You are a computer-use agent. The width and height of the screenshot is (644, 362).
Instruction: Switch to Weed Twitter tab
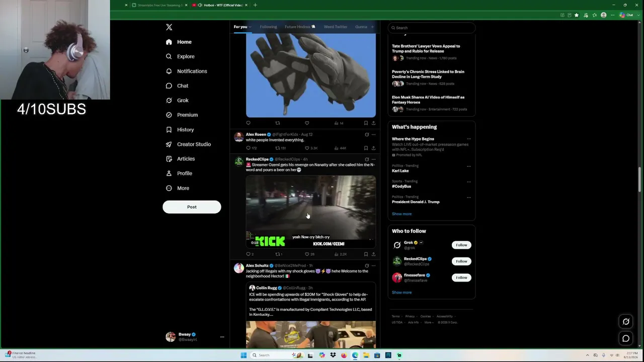click(336, 27)
